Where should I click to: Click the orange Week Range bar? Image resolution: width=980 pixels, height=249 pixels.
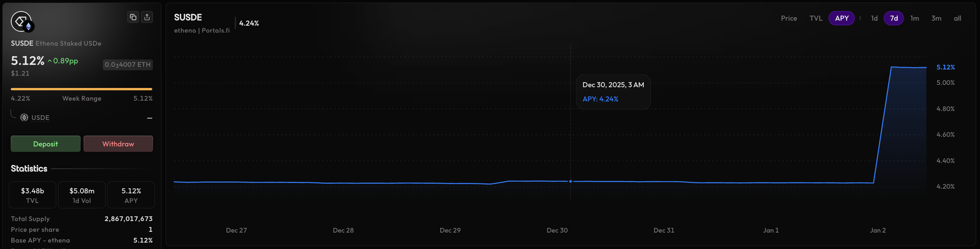click(x=81, y=89)
